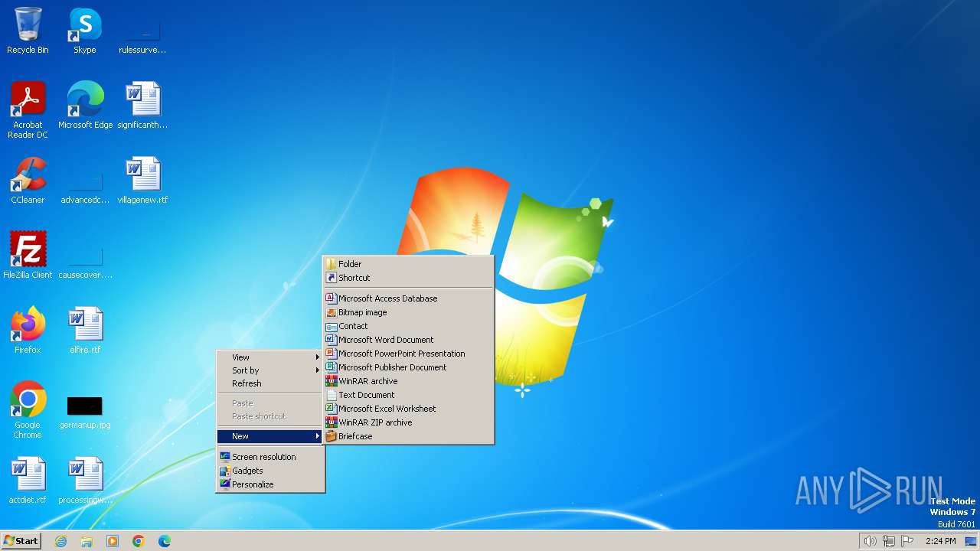Select the processingw... document icon
The height and width of the screenshot is (551, 980).
(x=85, y=481)
